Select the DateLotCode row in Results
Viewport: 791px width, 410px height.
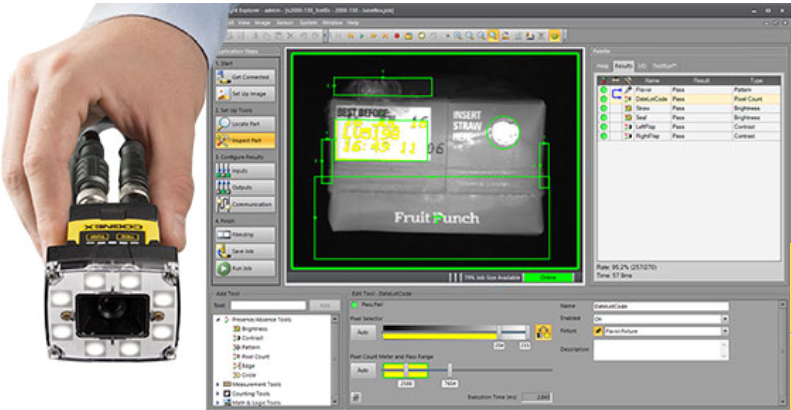(x=689, y=99)
